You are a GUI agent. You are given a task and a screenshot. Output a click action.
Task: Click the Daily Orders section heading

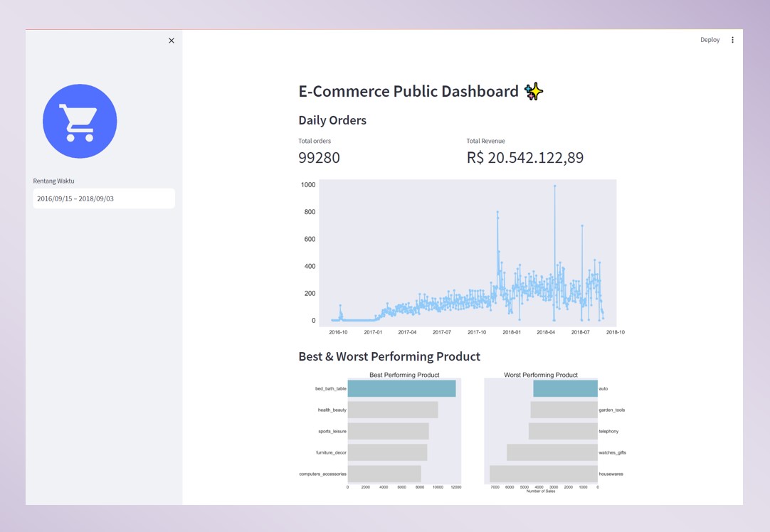click(x=332, y=120)
